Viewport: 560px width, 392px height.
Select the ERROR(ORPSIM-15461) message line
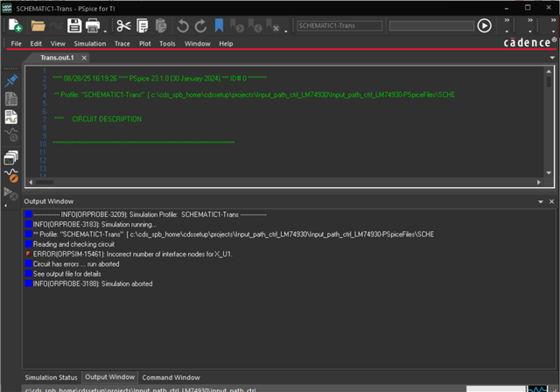point(132,255)
